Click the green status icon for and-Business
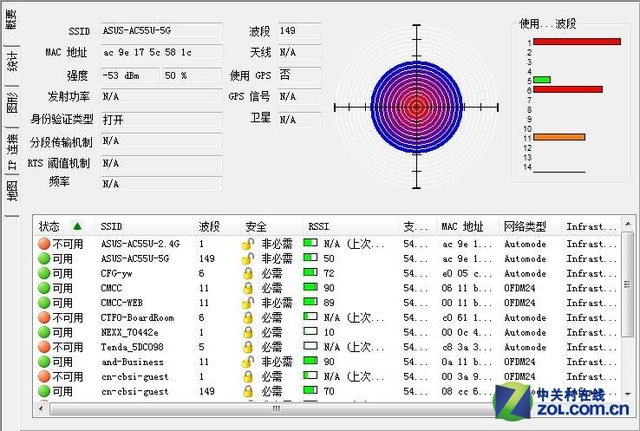 44,362
